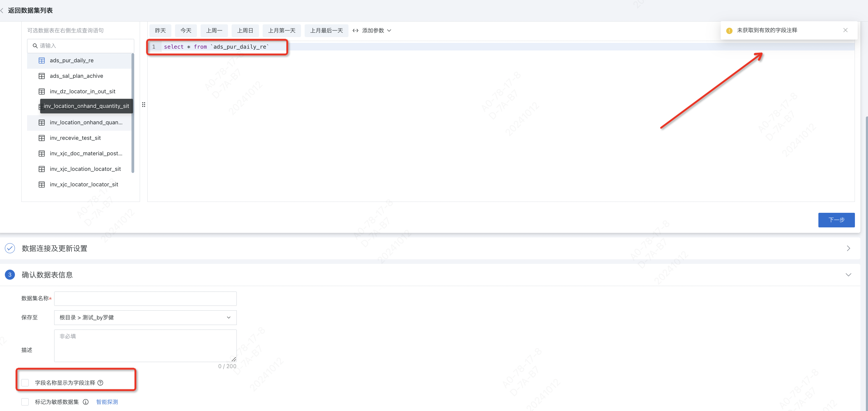This screenshot has height=411, width=868.
Task: Click table icon beside inv_xjc_doc_material_post...
Action: 42,154
